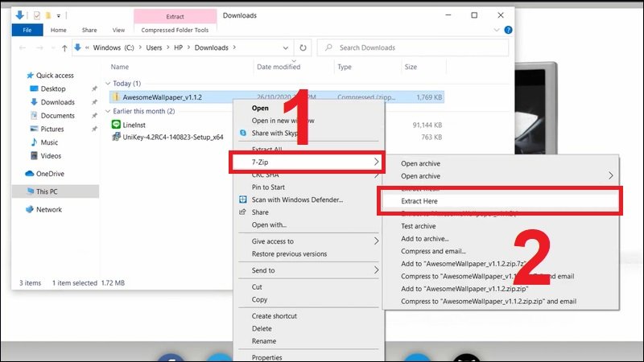This screenshot has height=362, width=644.
Task: Click the Desktop icon in Quick access
Action: [34, 88]
